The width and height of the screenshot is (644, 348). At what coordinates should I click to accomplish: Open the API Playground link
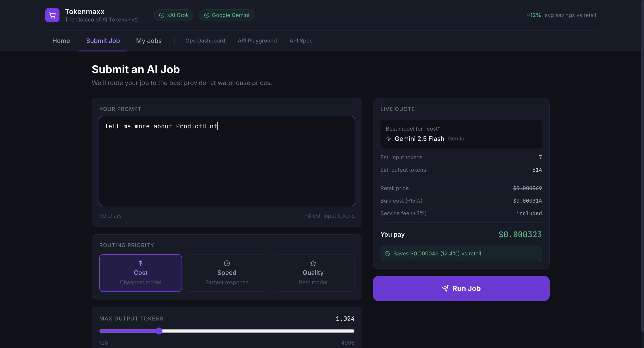[x=257, y=41]
